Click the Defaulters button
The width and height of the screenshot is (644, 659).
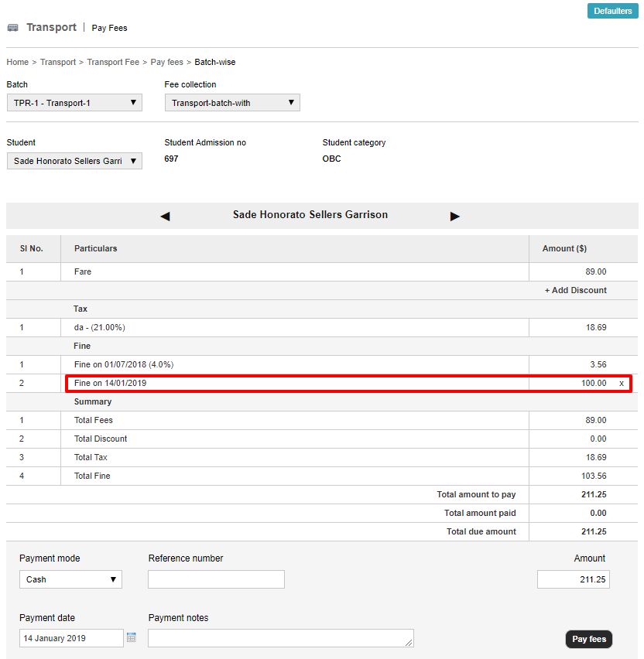point(612,11)
